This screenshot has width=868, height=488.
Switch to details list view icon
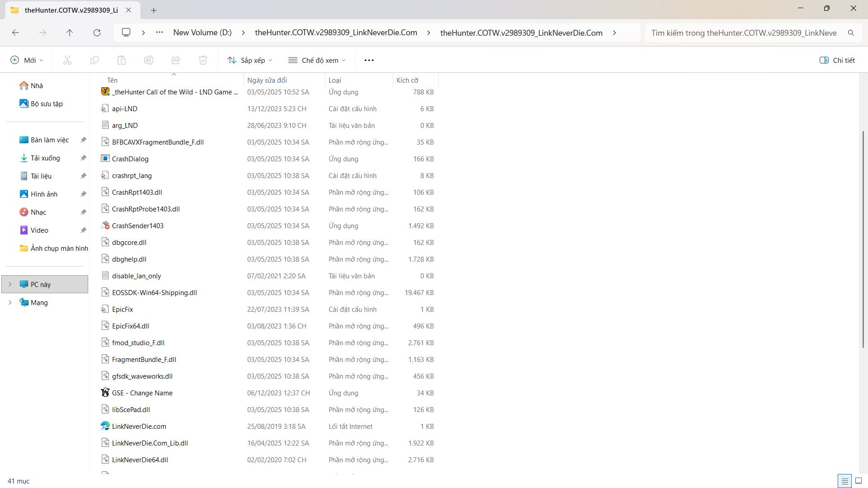pyautogui.click(x=844, y=481)
